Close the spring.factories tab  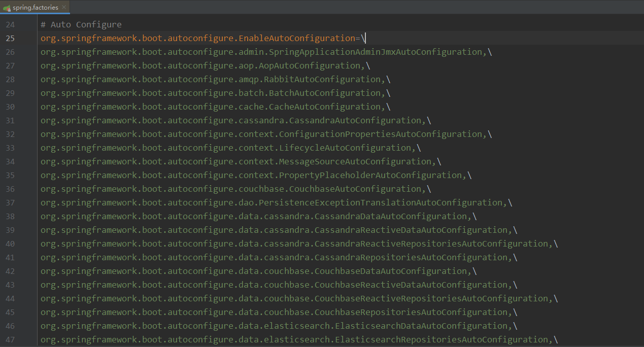click(x=64, y=8)
